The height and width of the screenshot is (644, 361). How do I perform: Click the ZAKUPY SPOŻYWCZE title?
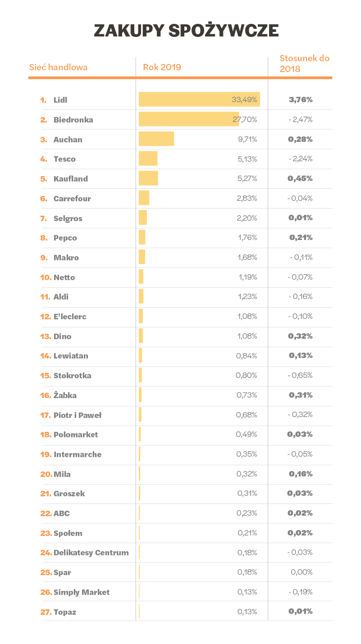click(186, 31)
